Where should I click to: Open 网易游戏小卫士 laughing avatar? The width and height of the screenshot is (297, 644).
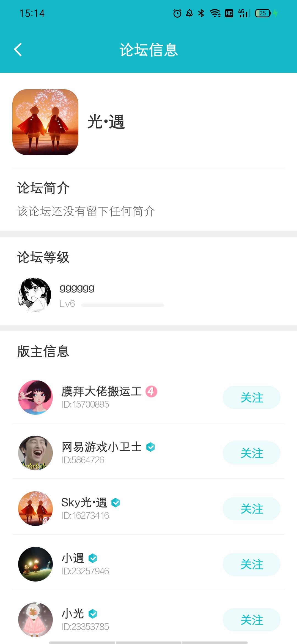35,453
